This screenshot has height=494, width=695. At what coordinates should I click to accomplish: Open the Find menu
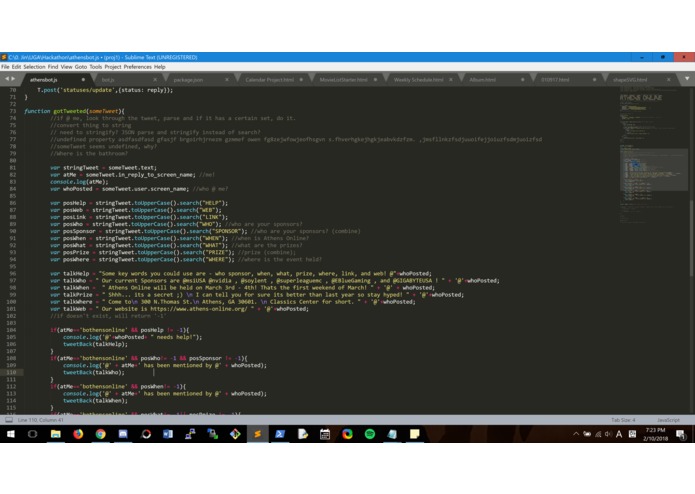[53, 67]
